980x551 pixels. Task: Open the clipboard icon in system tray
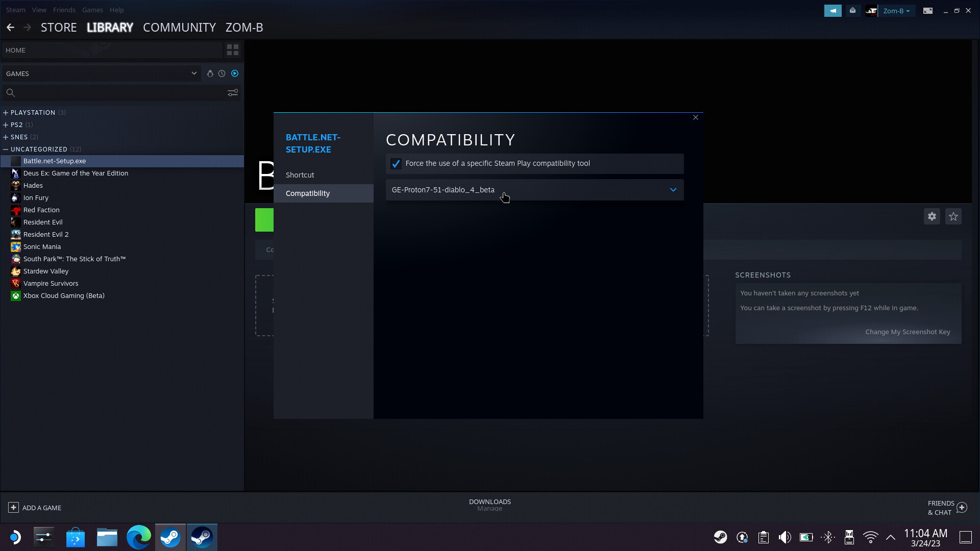click(763, 537)
